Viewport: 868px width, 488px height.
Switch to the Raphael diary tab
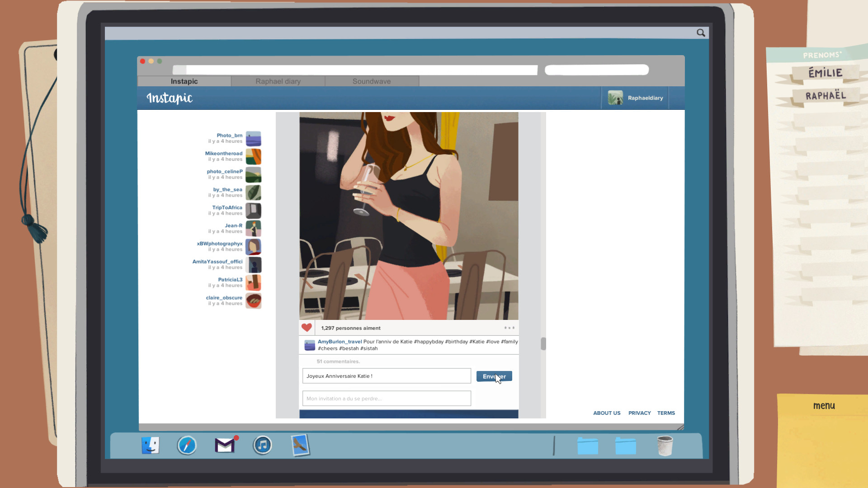tap(278, 81)
